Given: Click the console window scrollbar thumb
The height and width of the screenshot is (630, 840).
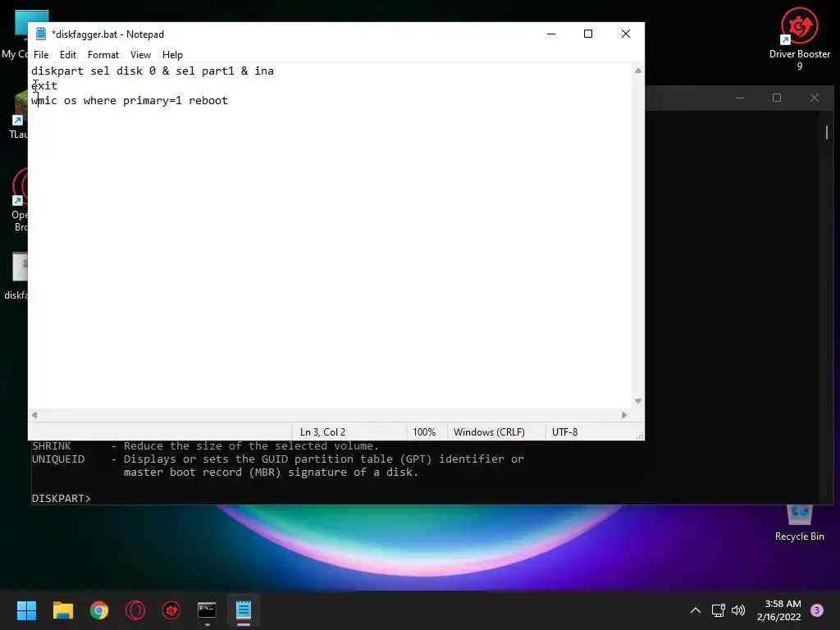Looking at the screenshot, I should click(827, 132).
